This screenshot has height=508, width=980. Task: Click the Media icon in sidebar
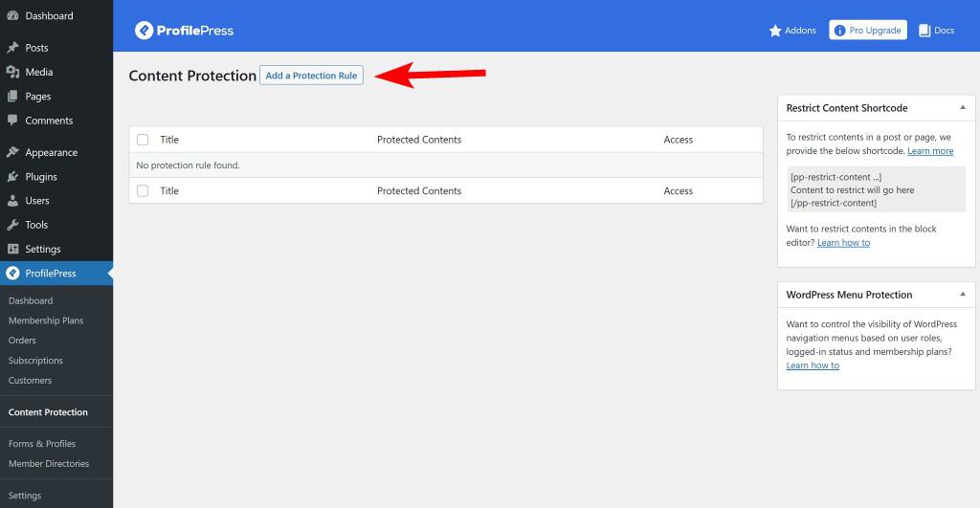pos(12,72)
